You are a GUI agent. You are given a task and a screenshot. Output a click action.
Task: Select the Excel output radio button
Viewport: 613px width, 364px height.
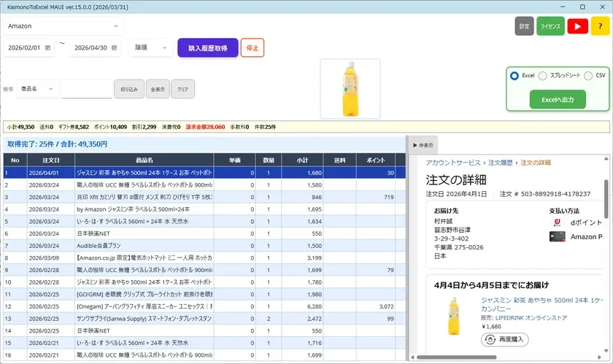[514, 76]
